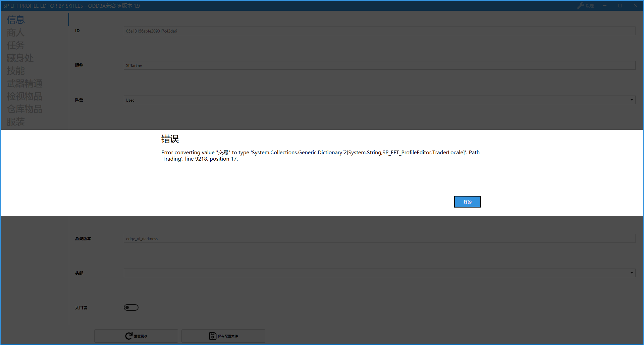Image resolution: width=644 pixels, height=345 pixels.
Task: Click the ID text field
Action: pos(379,31)
